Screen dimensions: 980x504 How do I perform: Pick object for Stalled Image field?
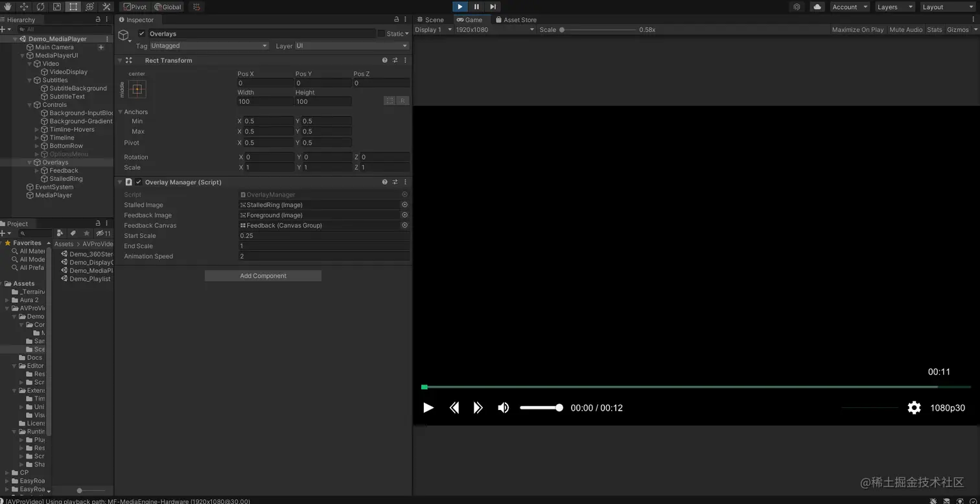pos(404,205)
